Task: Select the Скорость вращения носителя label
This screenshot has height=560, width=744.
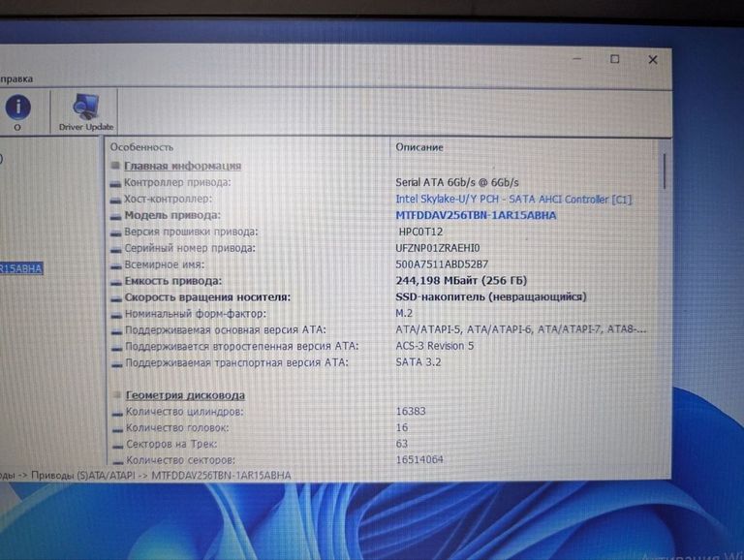Action: [207, 297]
